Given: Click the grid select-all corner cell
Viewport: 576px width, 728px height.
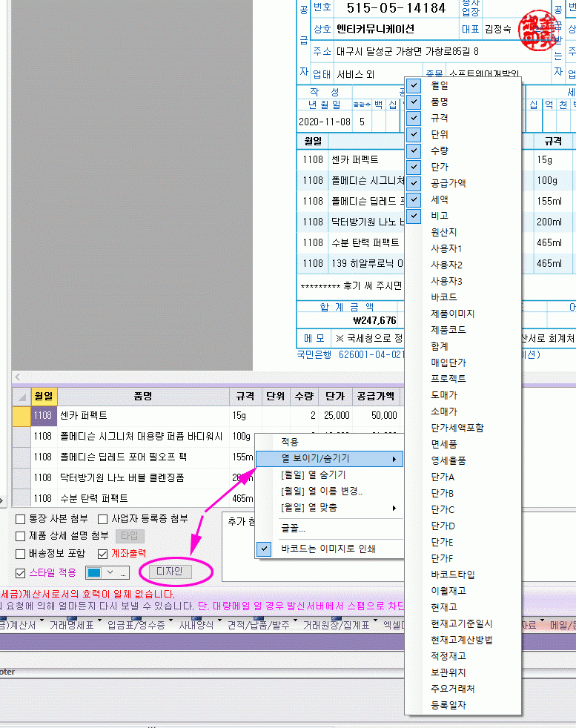Looking at the screenshot, I should [21, 397].
